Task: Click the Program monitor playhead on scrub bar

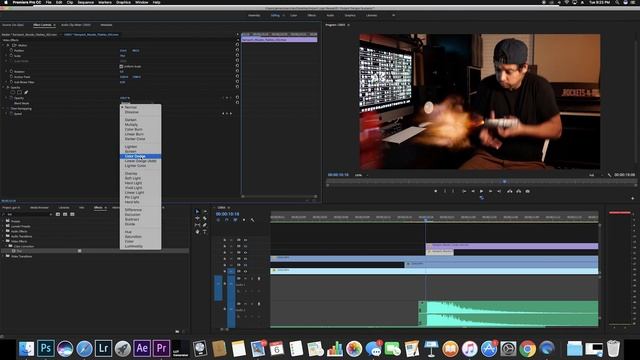Action: [504, 182]
